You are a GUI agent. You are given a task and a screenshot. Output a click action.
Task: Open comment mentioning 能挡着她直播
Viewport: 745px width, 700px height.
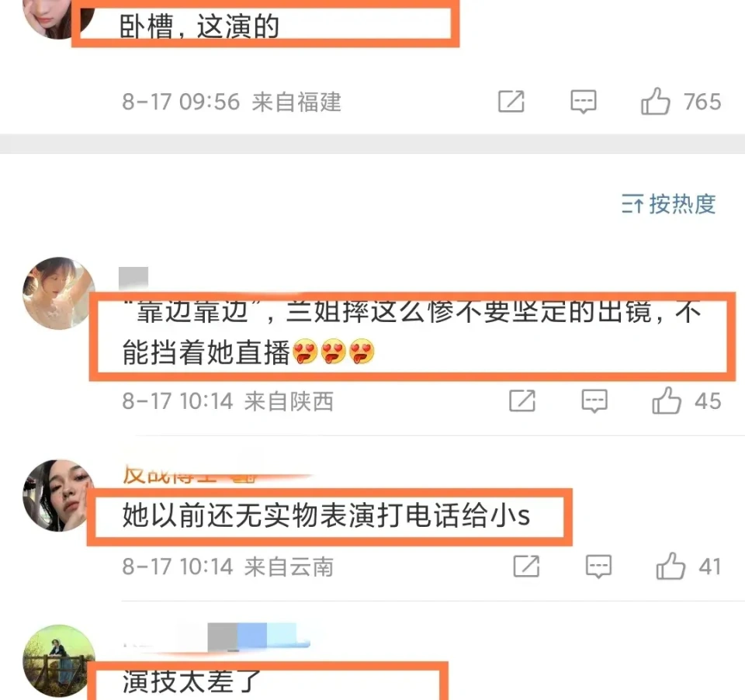click(x=411, y=331)
